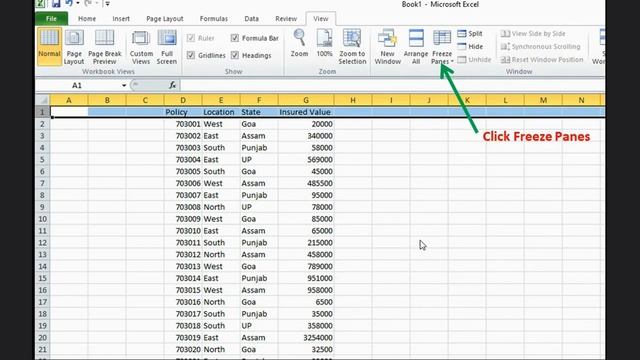Select column G header
640x360 pixels.
click(x=306, y=100)
